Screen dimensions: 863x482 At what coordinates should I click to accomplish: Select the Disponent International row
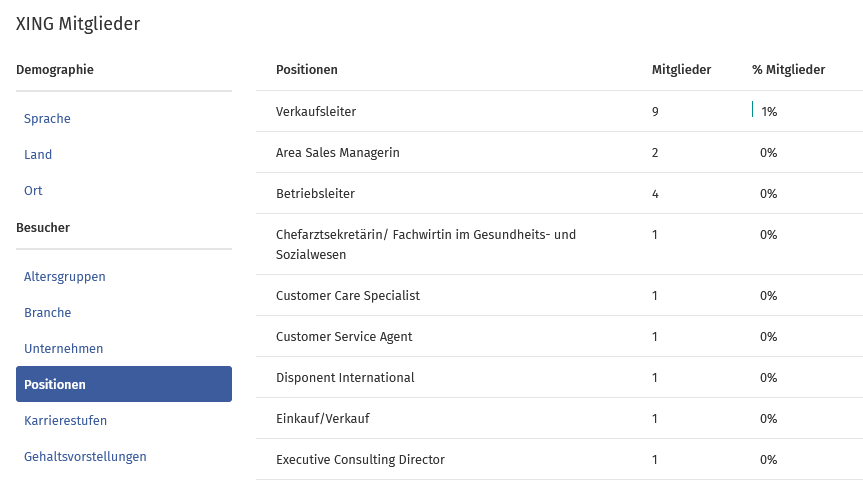point(559,377)
